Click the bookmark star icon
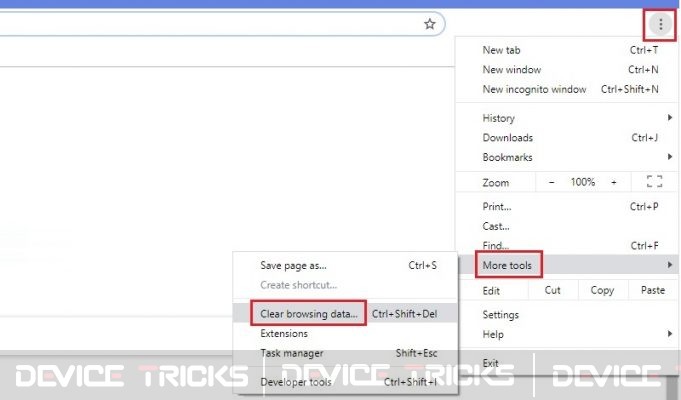 pyautogui.click(x=430, y=24)
